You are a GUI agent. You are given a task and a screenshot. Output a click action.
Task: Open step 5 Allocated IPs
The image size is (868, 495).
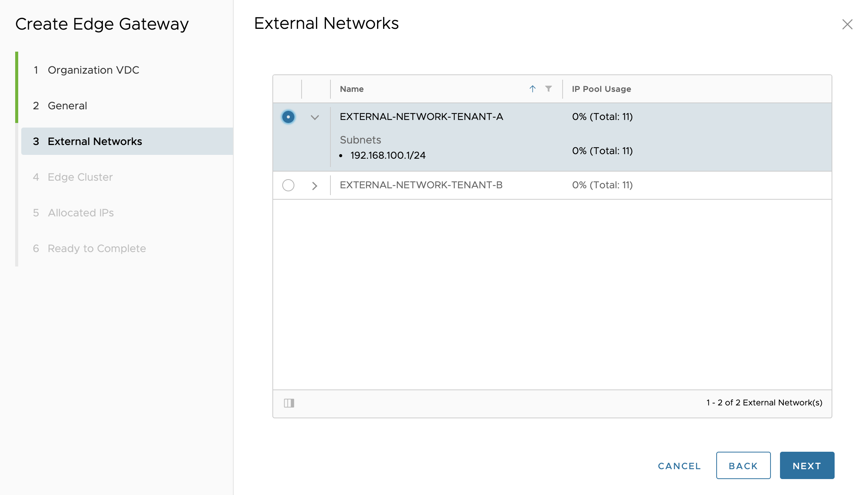[80, 213]
